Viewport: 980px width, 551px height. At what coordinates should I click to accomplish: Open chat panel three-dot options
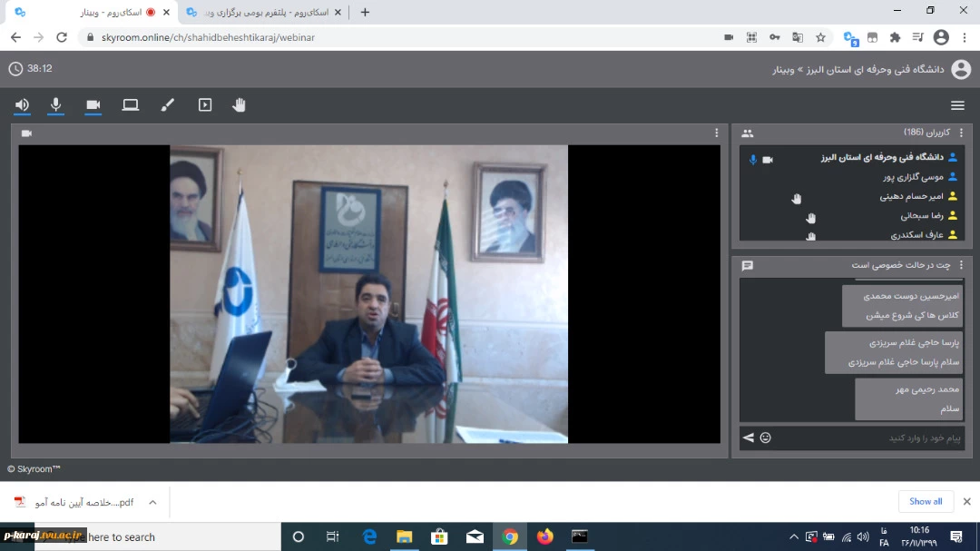pos(961,265)
